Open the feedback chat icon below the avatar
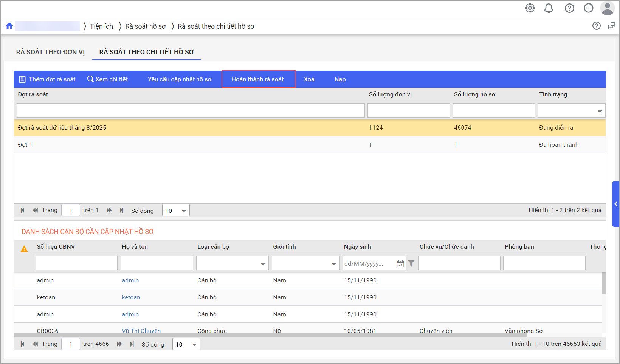Screen dimensions: 620x364 pos(611,26)
